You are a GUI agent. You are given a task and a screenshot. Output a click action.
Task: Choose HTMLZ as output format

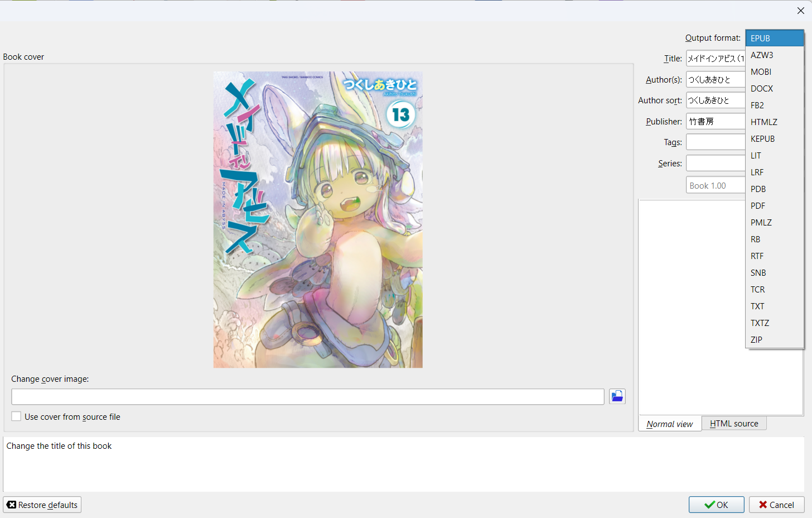[x=775, y=122]
